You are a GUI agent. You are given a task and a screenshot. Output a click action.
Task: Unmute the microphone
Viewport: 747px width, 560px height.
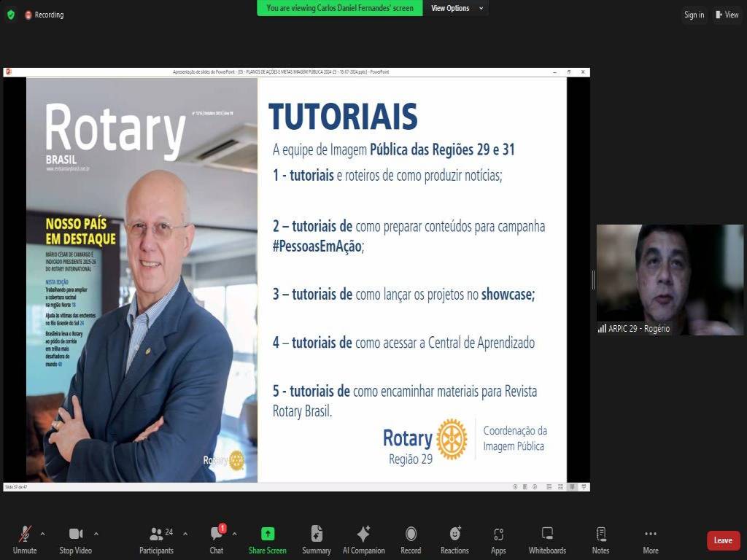tap(25, 540)
